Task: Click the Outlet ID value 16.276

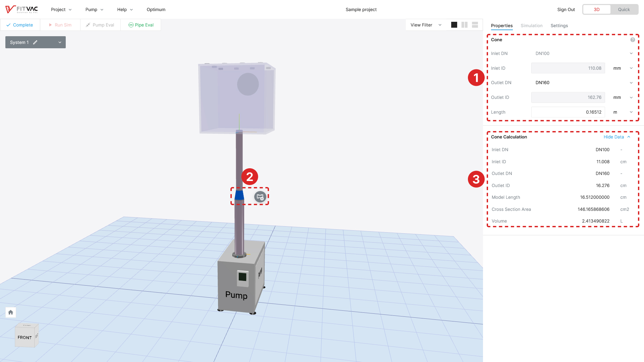Action: pyautogui.click(x=603, y=185)
